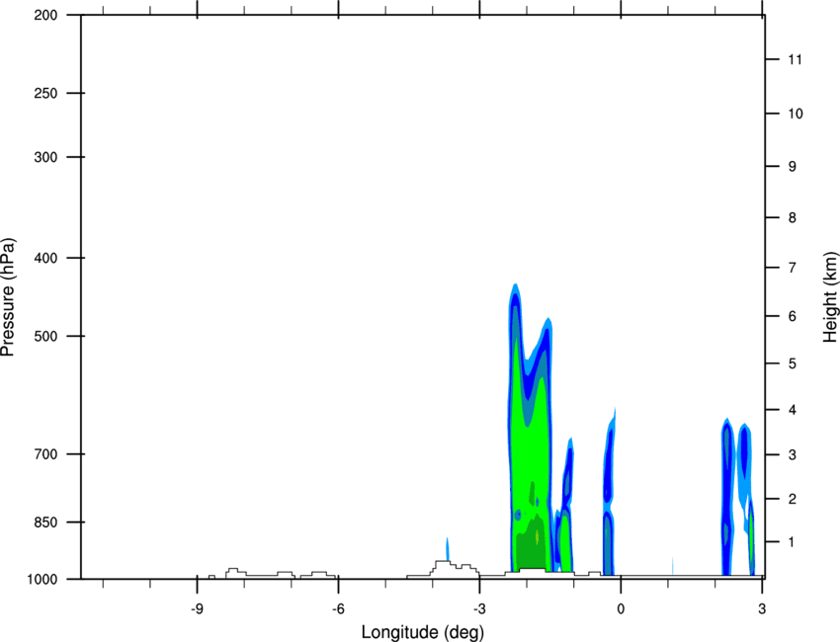Click the 3 km height label
Screen dimensions: 840x642
[793, 455]
